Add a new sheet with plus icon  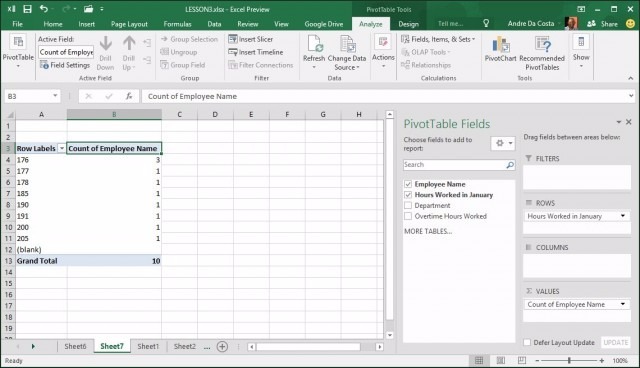(222, 347)
